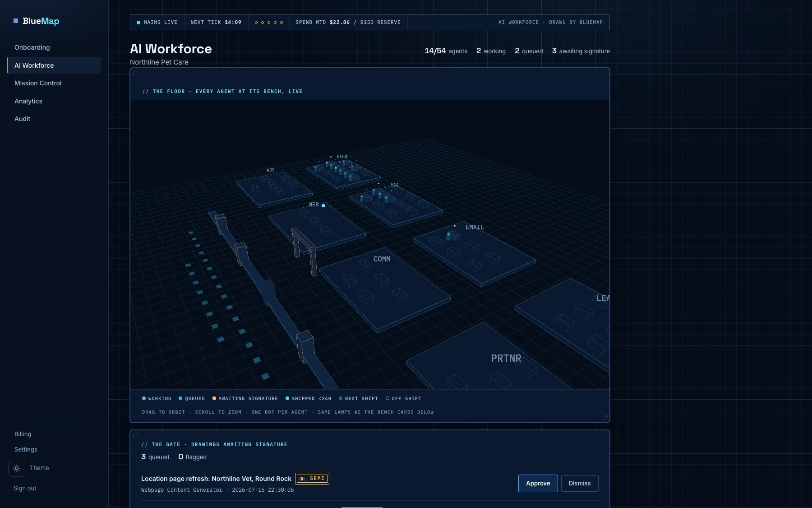
Task: Dismiss the Location page refresh drawing
Action: click(x=580, y=483)
